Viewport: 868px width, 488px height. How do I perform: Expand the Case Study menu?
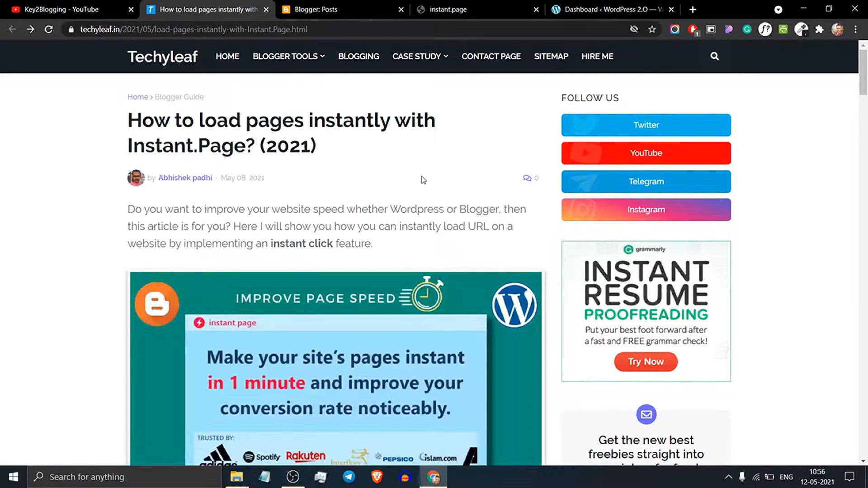pos(420,56)
